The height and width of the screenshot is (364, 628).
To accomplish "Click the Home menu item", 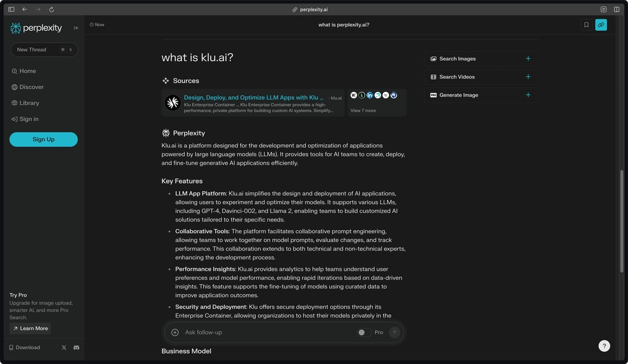I will 26,70.
